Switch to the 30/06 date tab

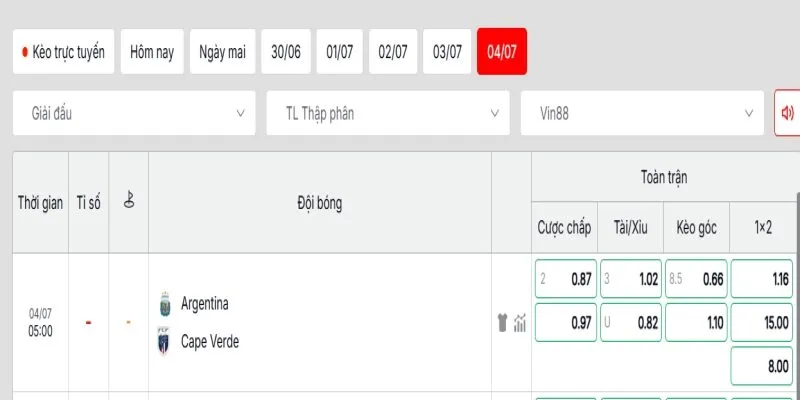tap(286, 52)
